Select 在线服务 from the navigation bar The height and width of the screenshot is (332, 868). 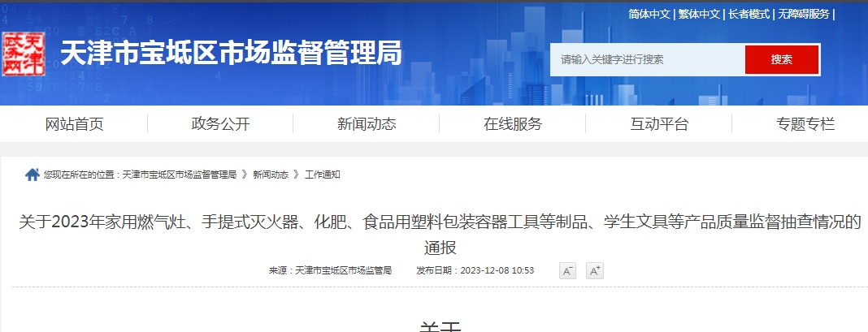[x=513, y=124]
